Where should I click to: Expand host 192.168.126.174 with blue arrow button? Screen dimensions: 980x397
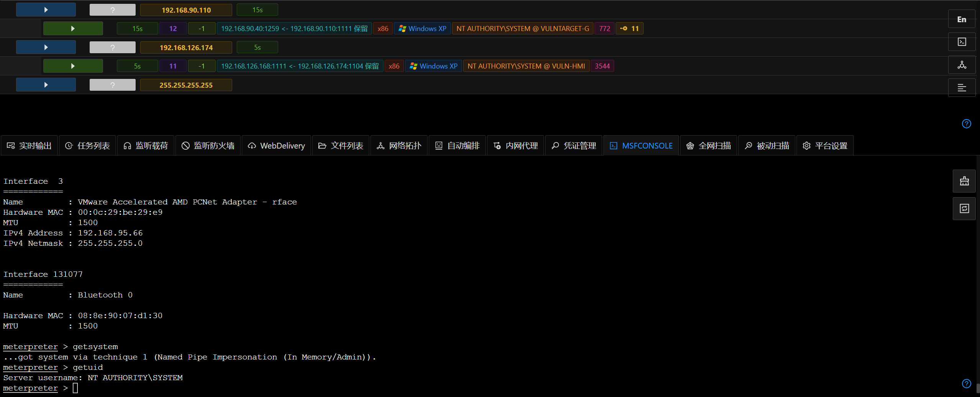pos(46,47)
